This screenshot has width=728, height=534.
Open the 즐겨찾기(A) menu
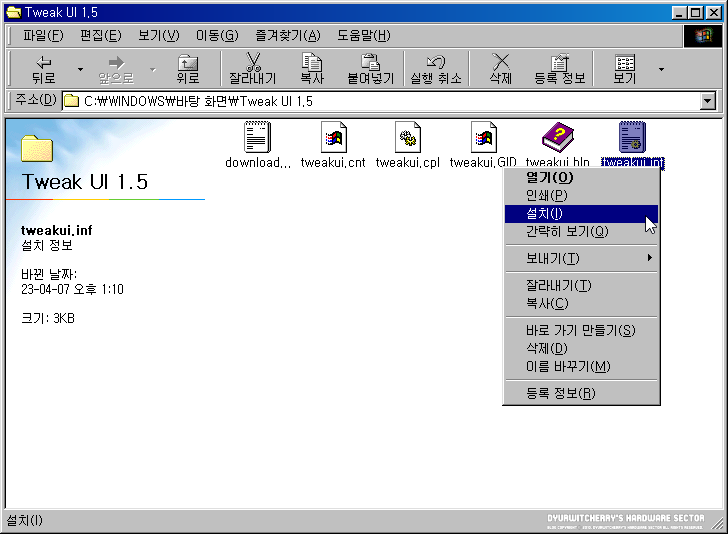pyautogui.click(x=288, y=36)
